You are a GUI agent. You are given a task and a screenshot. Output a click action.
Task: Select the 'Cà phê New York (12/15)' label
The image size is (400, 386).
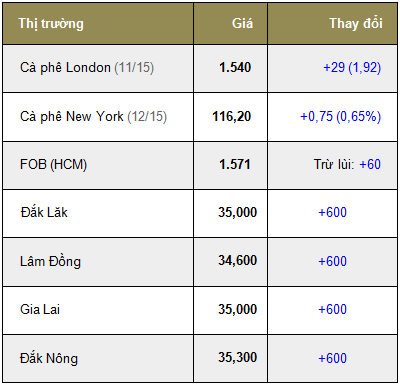pos(93,117)
